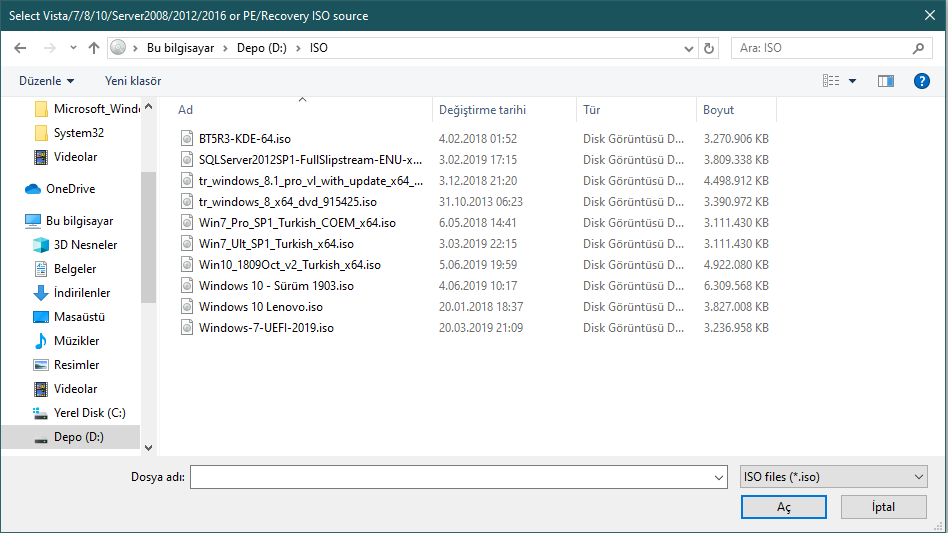The image size is (948, 533).
Task: Open 3D Nesneler in the sidebar
Action: (75, 245)
